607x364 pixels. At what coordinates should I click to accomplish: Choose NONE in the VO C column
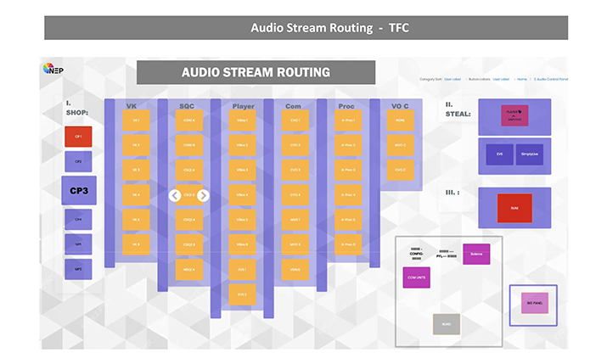pyautogui.click(x=399, y=121)
